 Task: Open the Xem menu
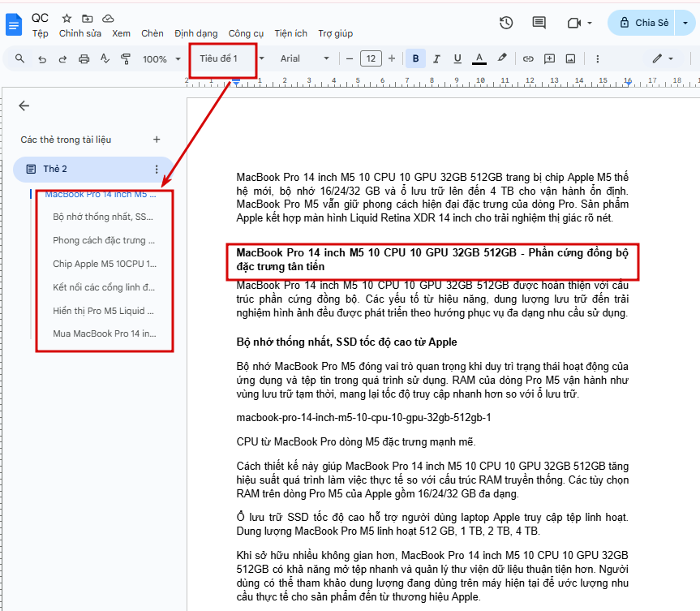click(x=121, y=33)
